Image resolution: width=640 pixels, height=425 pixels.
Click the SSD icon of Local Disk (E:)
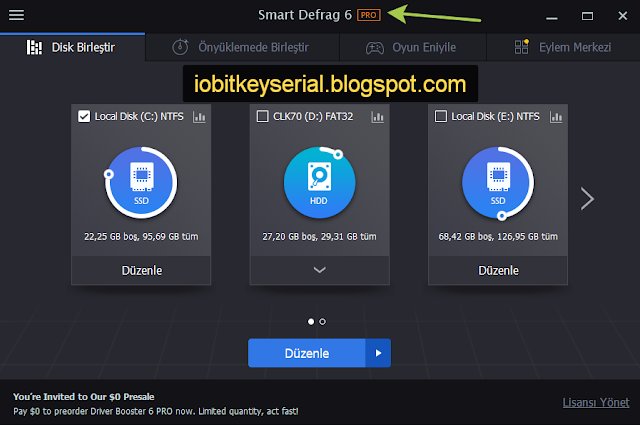click(x=498, y=182)
